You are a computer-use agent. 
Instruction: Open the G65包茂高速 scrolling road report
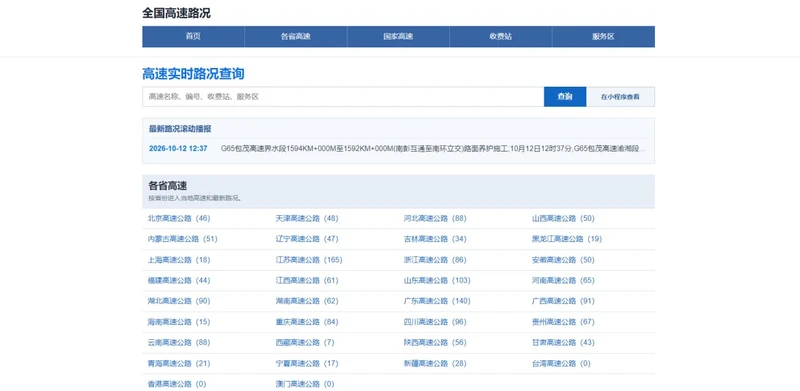pos(433,149)
